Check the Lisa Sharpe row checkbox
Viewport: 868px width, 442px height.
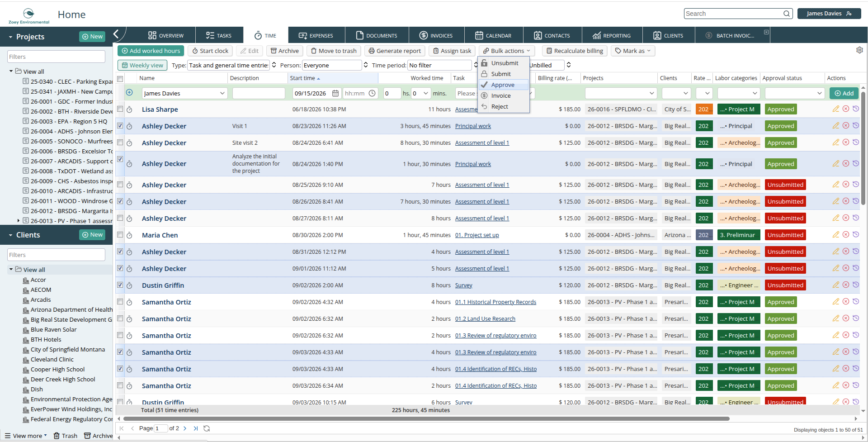(x=120, y=109)
